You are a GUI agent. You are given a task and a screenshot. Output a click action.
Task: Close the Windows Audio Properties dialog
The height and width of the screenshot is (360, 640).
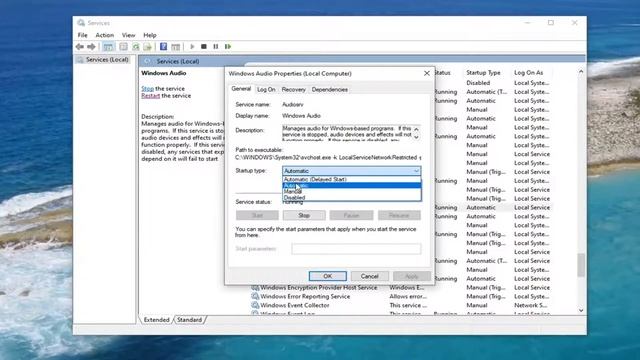427,73
